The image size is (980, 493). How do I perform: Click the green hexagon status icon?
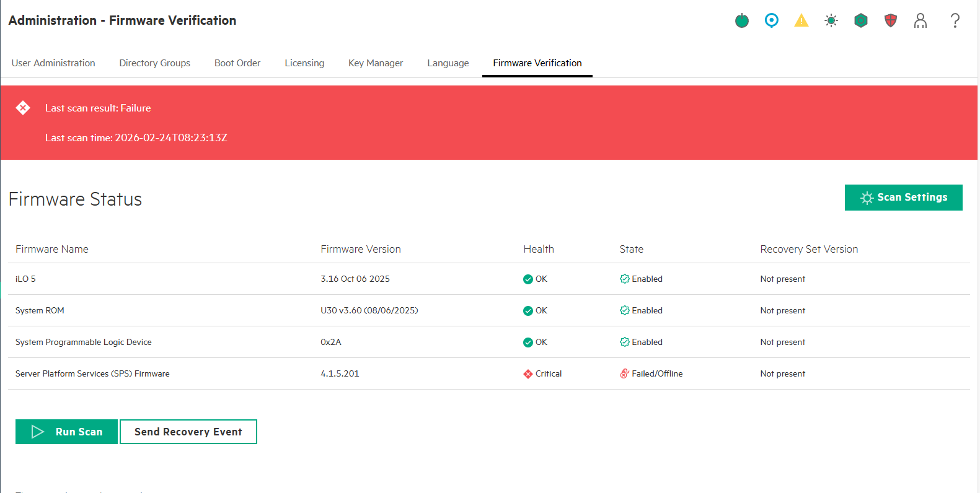click(x=860, y=21)
